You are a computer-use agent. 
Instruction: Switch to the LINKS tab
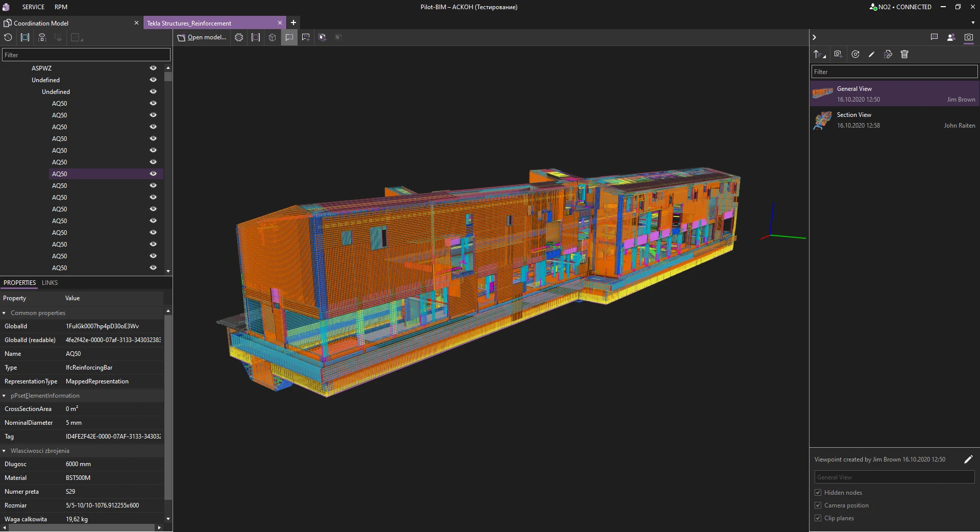tap(50, 283)
